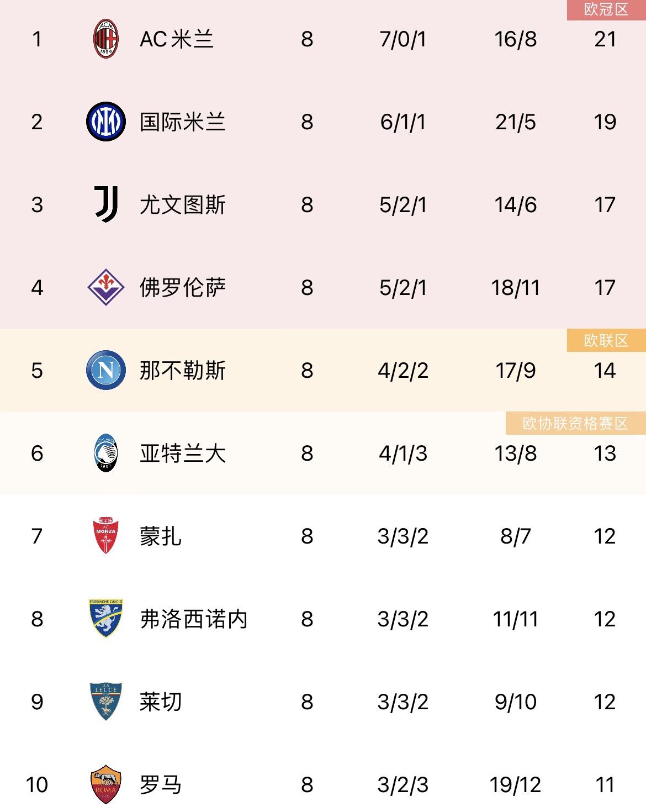Click AC米兰's 21 points value
This screenshot has width=646, height=812.
(605, 39)
